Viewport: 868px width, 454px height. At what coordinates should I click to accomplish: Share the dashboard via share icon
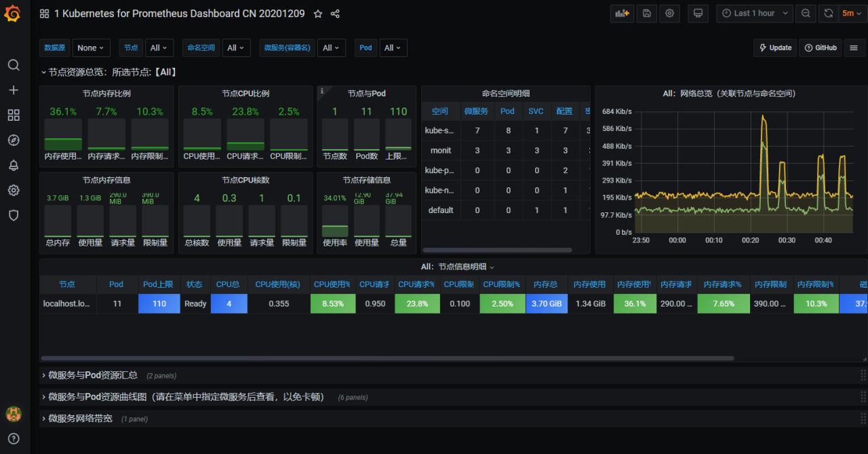pyautogui.click(x=335, y=14)
